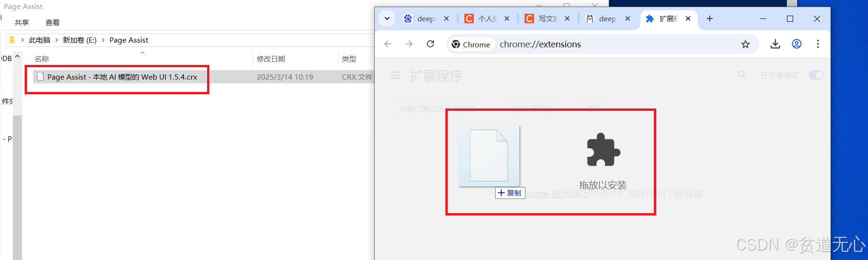Click 此电脑 in the Explorer breadcrumb
The width and height of the screenshot is (868, 260).
point(39,40)
